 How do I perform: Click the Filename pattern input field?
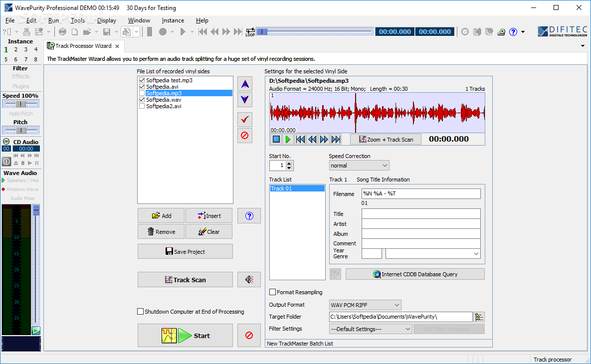(421, 193)
